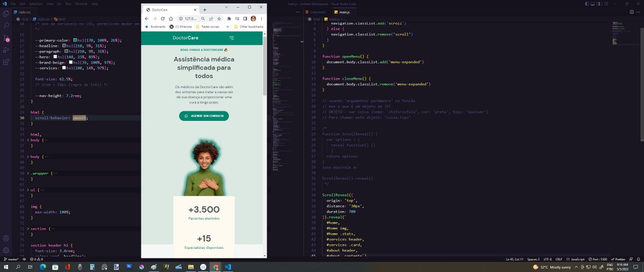
Task: Open the Explorer view in VS Code activity bar
Action: [5, 13]
